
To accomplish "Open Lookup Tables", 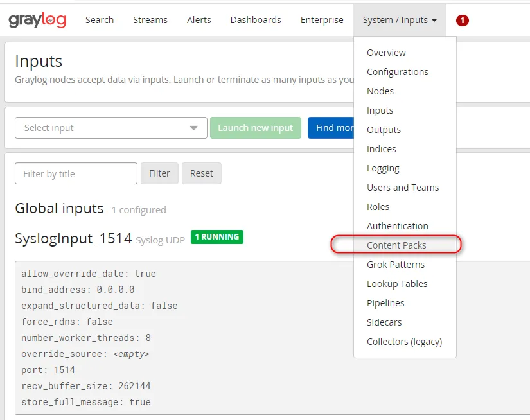I will click(397, 284).
